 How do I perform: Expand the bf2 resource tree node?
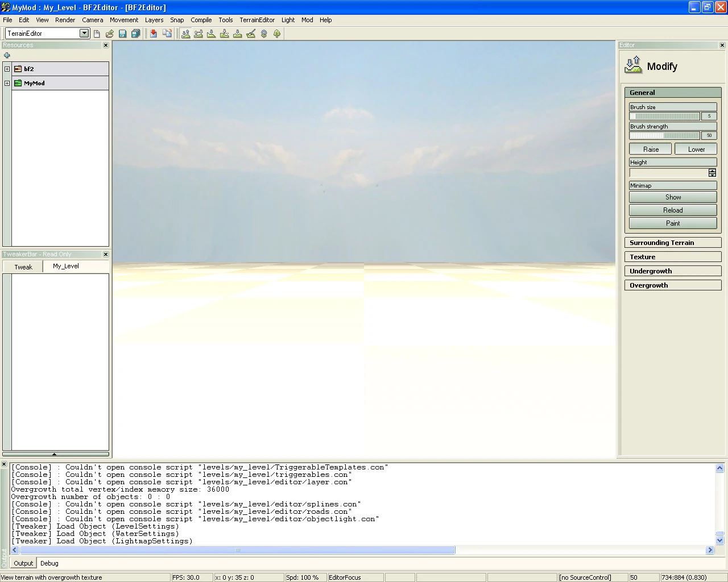(x=7, y=69)
